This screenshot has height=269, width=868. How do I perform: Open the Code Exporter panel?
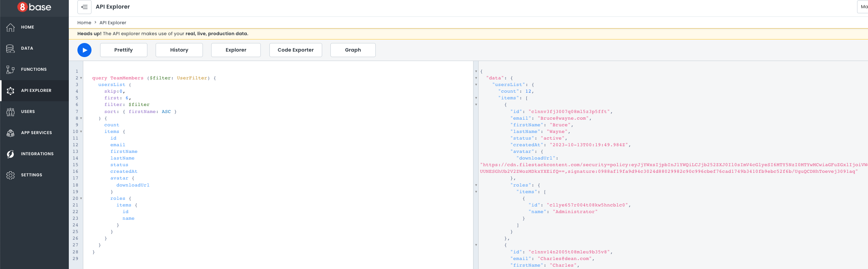(296, 50)
